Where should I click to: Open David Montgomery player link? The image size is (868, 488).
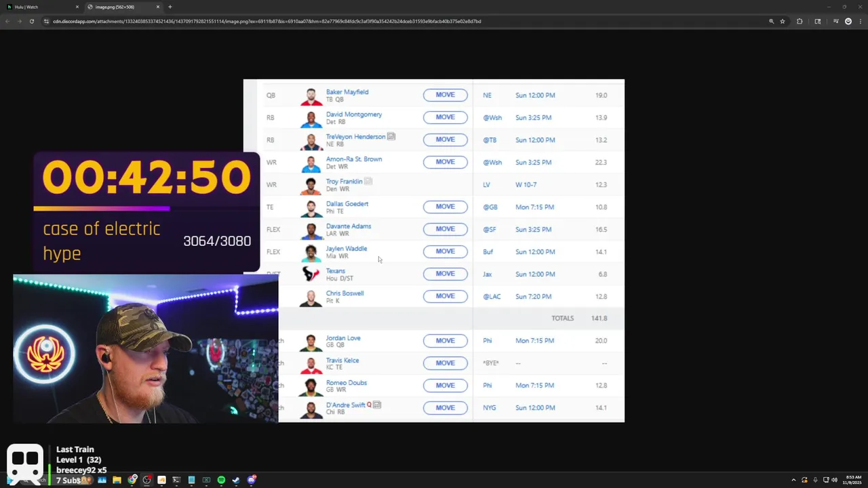tap(354, 115)
